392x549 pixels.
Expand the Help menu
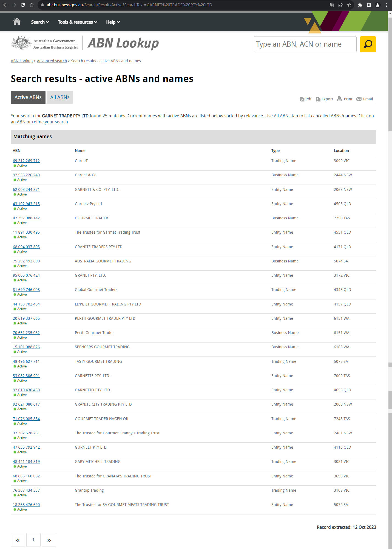[113, 22]
